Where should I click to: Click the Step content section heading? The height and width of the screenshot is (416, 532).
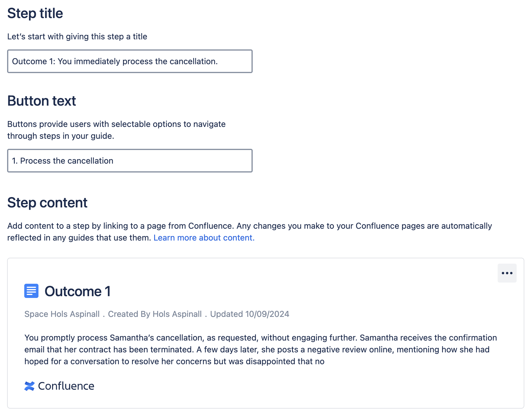click(x=47, y=202)
